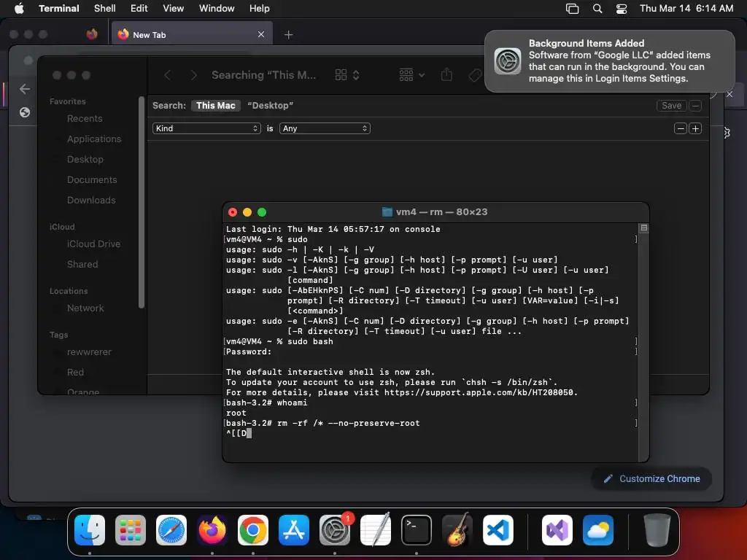
Task: Click Background Items Added notification
Action: 610,61
